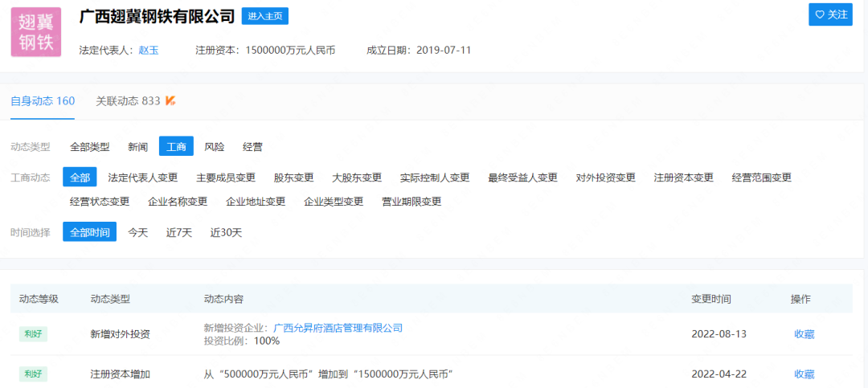Viewport: 868px width, 388px height.
Task: Filter by 股东变更
Action: (293, 178)
